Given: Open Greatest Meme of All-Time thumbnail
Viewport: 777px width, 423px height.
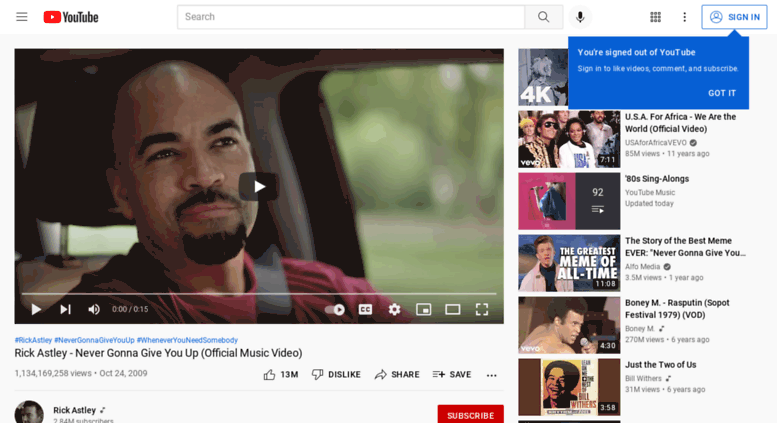Looking at the screenshot, I should 569,263.
